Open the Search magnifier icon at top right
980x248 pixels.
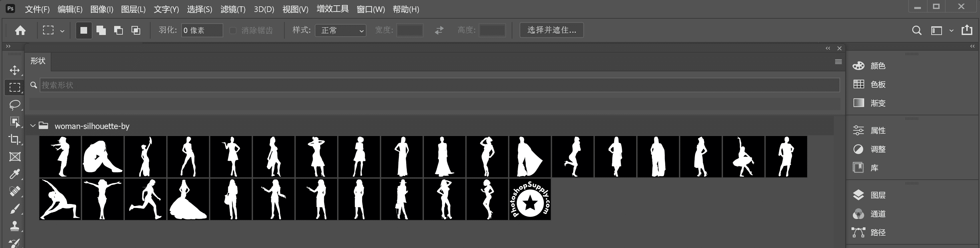(917, 30)
